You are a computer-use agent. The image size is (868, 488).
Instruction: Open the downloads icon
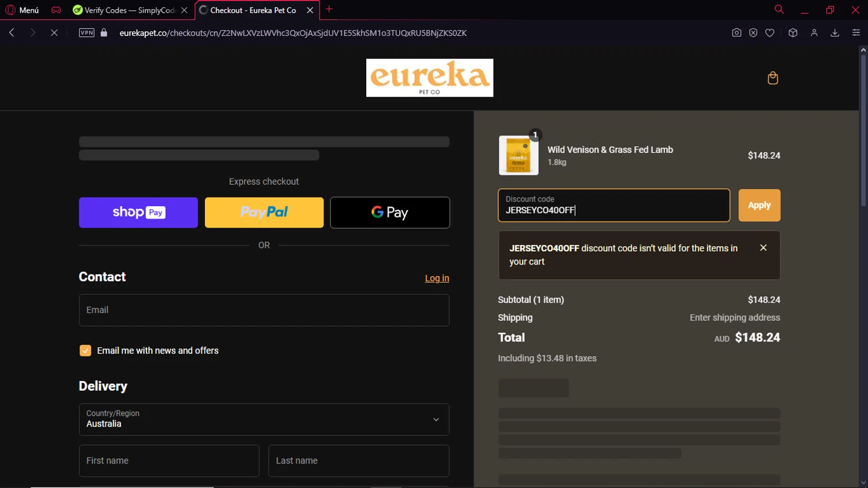(835, 33)
